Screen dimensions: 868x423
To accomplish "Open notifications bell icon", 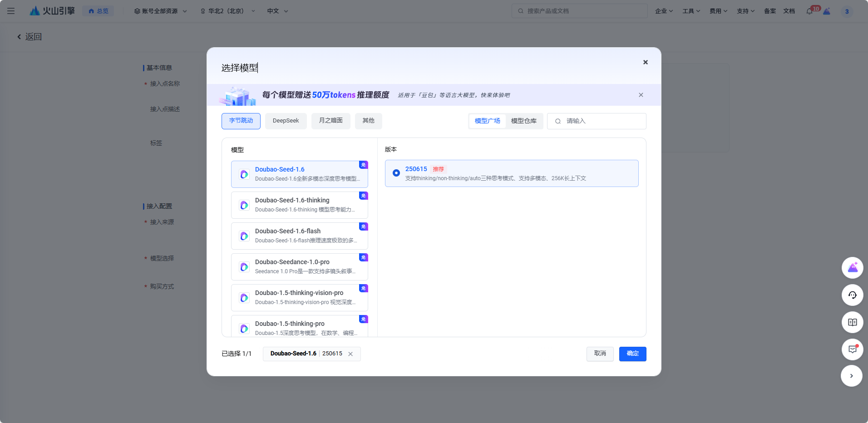I will (809, 11).
